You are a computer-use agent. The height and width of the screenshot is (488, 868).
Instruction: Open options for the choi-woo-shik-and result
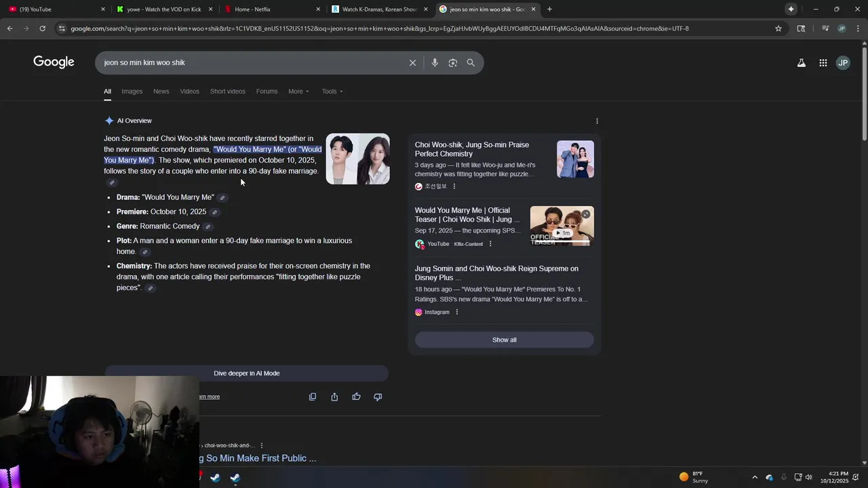(262, 445)
